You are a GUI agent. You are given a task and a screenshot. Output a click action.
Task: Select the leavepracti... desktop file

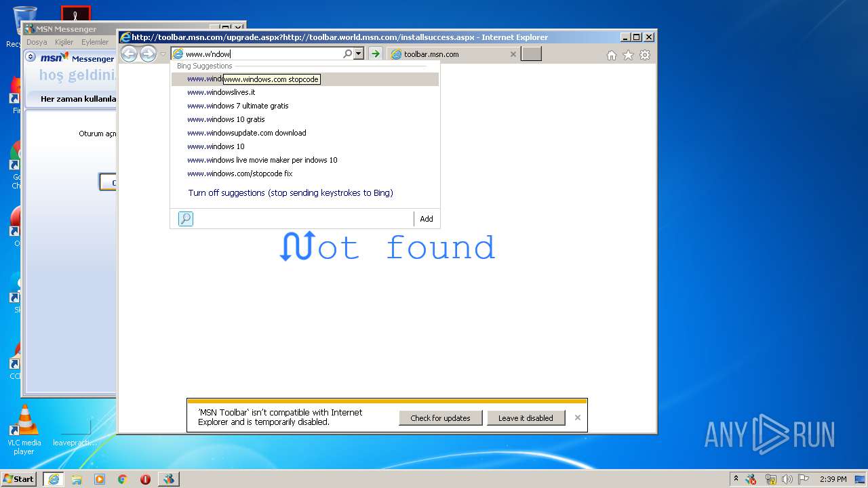tap(75, 432)
